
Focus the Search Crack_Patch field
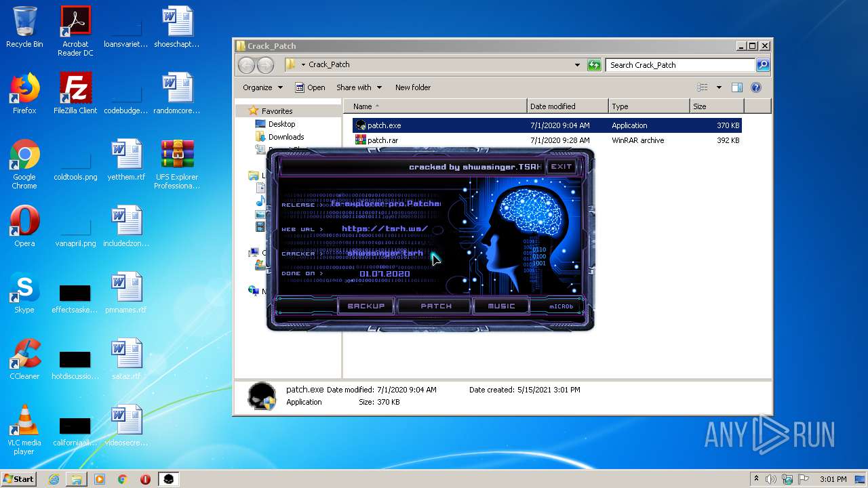[680, 65]
